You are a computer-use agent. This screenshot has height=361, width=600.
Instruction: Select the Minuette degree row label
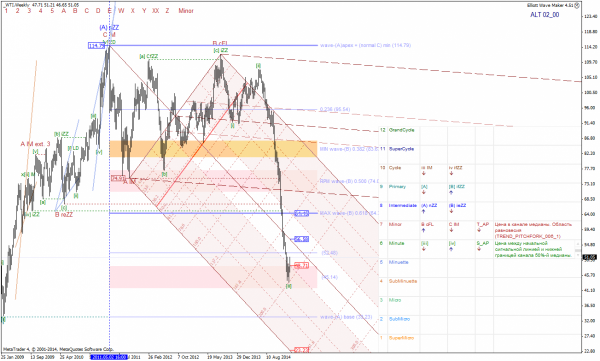click(398, 262)
